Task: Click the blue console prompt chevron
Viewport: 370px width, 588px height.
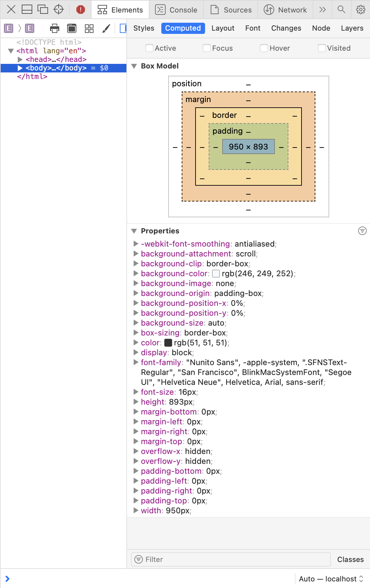Action: point(8,579)
